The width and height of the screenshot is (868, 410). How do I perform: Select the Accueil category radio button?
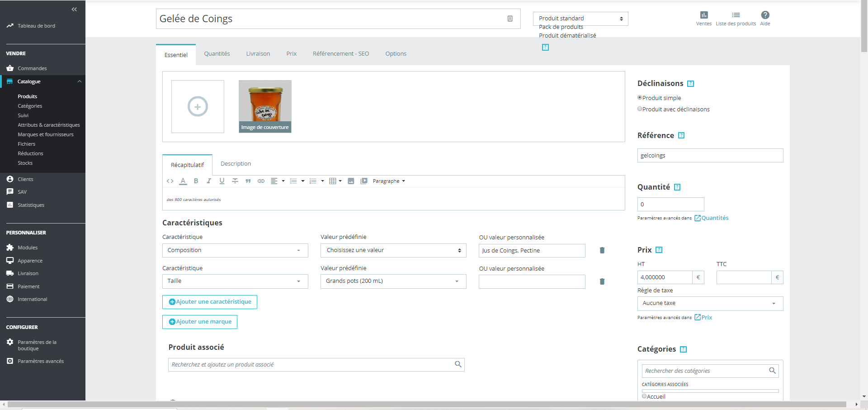point(644,396)
